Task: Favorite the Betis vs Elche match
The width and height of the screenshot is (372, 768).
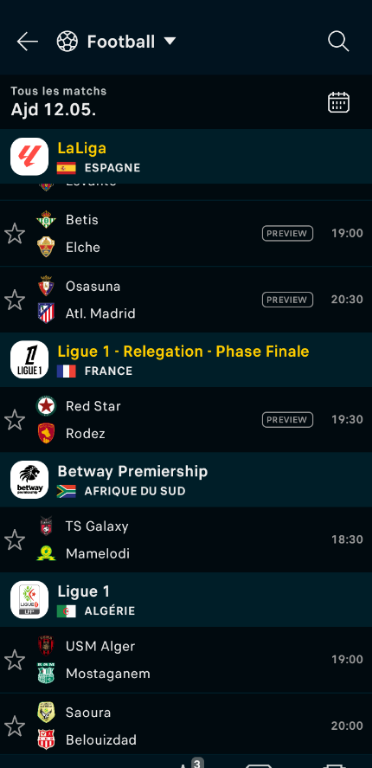Action: (15, 234)
